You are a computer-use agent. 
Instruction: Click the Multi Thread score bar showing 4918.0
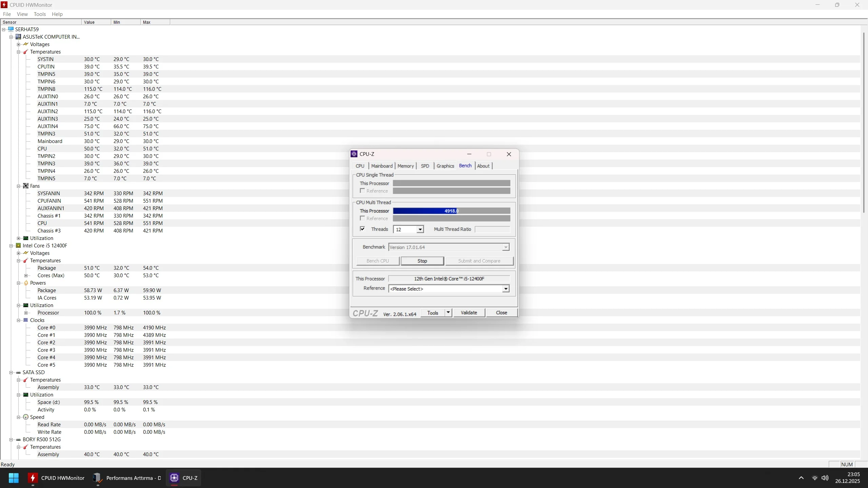pos(452,211)
